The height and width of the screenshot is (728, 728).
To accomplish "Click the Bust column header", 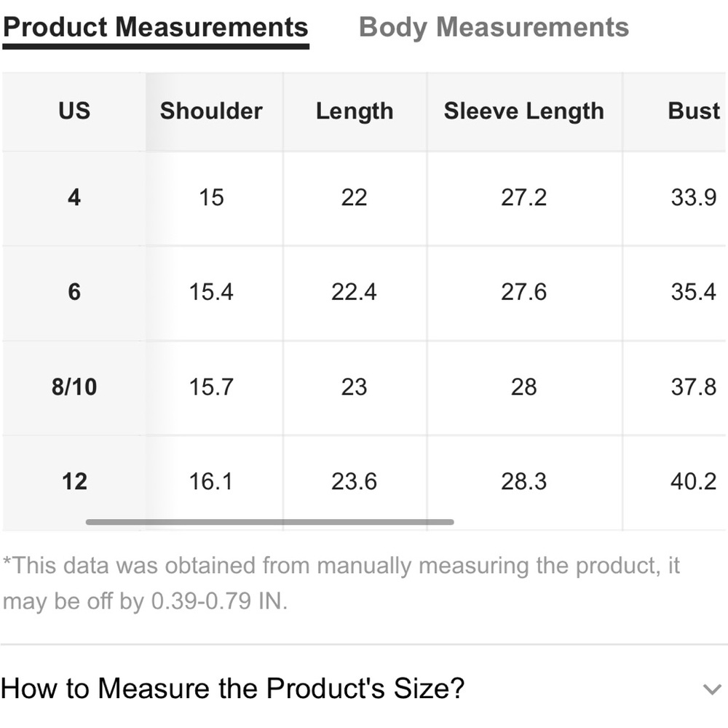I will click(x=693, y=111).
